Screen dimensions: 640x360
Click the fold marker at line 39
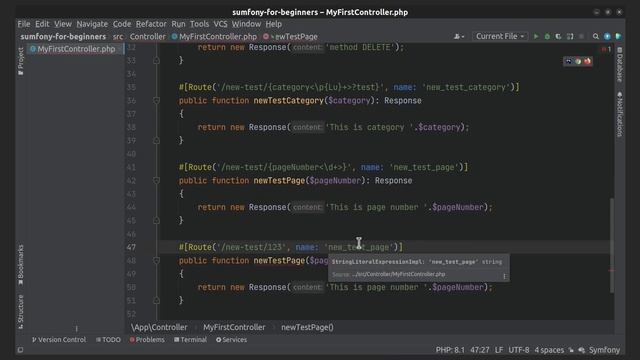pyautogui.click(x=156, y=140)
